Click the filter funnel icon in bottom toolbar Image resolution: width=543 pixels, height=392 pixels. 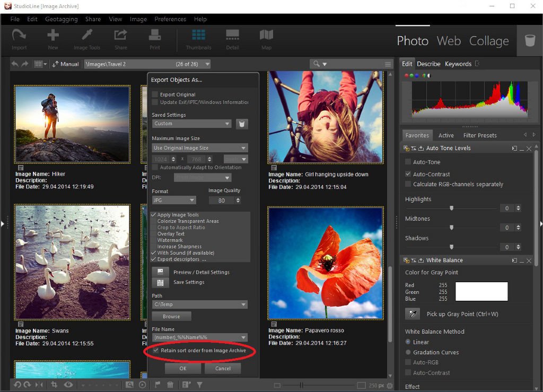(200, 385)
